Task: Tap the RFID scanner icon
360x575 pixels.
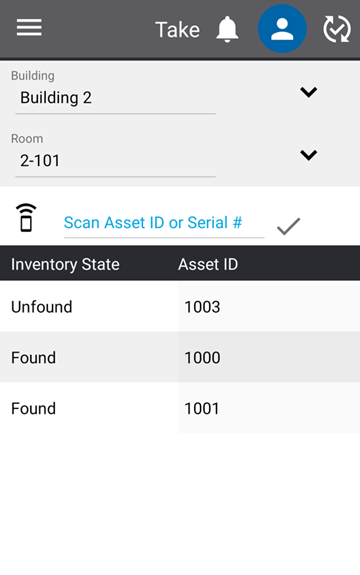Action: click(x=26, y=218)
